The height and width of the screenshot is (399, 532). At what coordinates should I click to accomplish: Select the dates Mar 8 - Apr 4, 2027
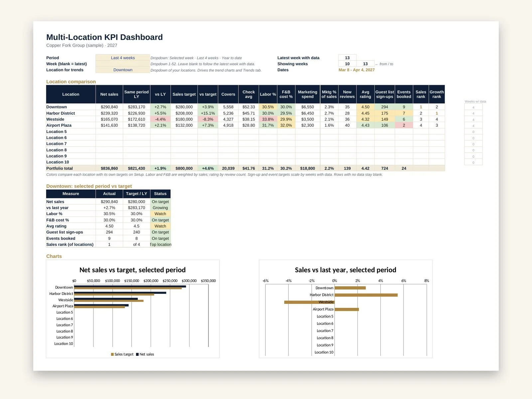[x=356, y=70]
